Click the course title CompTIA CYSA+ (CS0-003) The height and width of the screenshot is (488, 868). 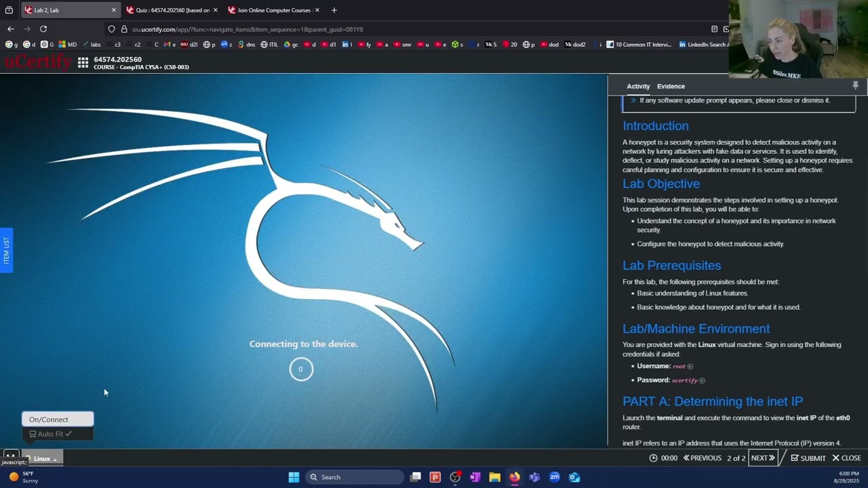141,67
